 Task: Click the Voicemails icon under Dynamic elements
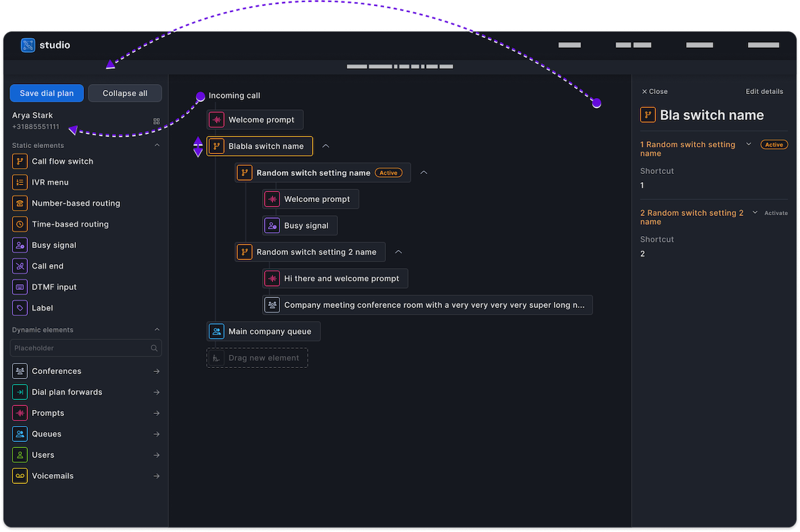pyautogui.click(x=19, y=475)
